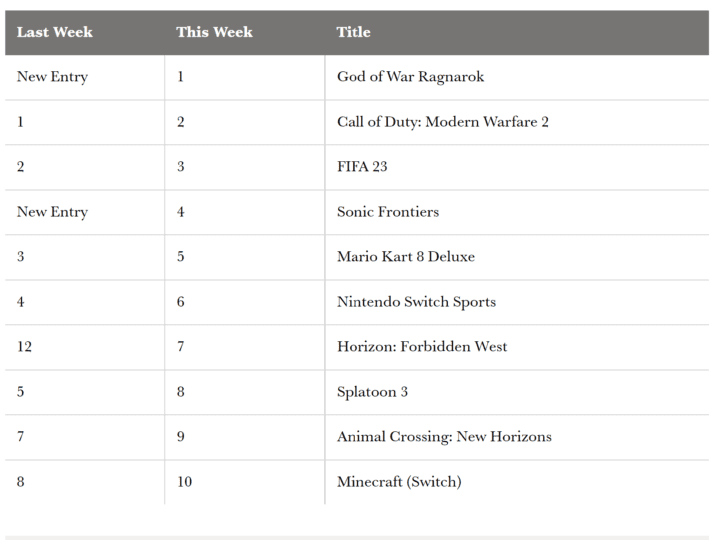The height and width of the screenshot is (540, 712).
Task: Click Animal Crossing: New Horizons title
Action: coord(444,437)
